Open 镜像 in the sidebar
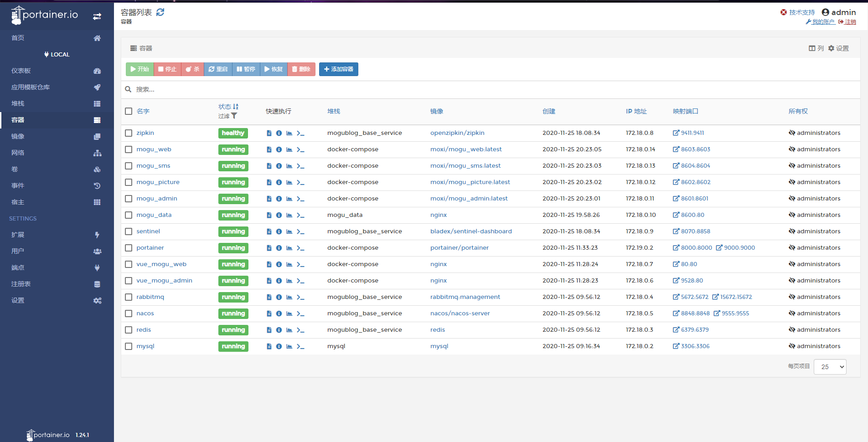Viewport: 868px width, 442px height. click(x=57, y=136)
